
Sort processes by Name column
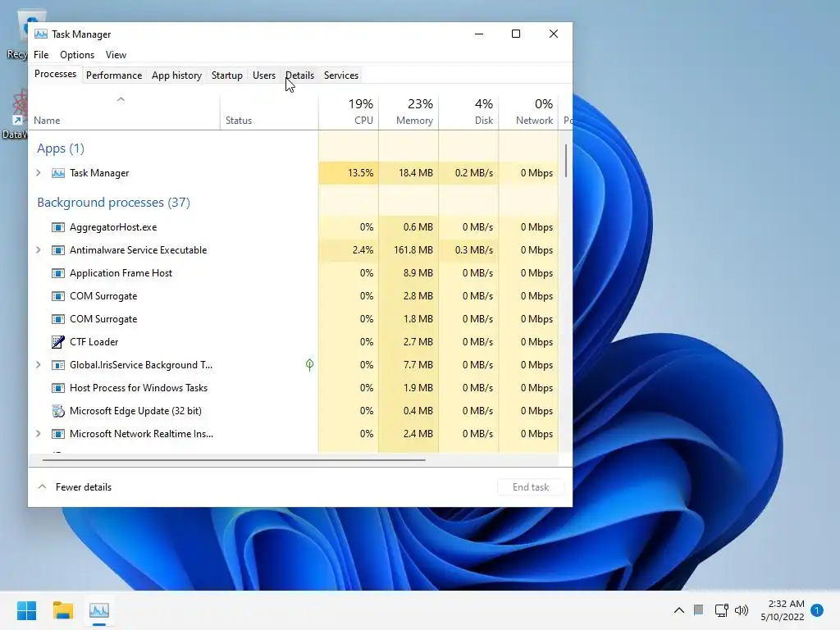(124, 112)
